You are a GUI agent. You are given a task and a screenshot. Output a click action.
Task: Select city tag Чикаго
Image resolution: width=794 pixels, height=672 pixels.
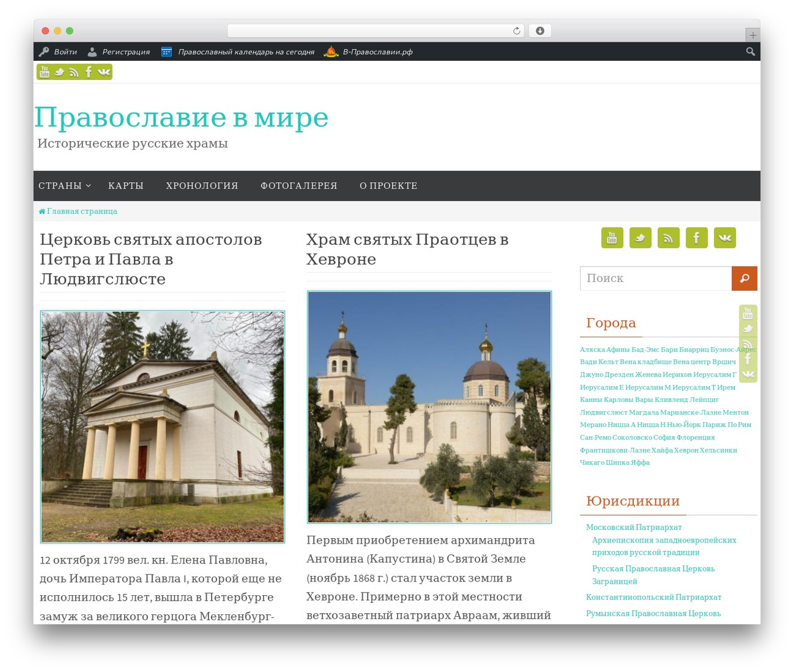coord(592,462)
